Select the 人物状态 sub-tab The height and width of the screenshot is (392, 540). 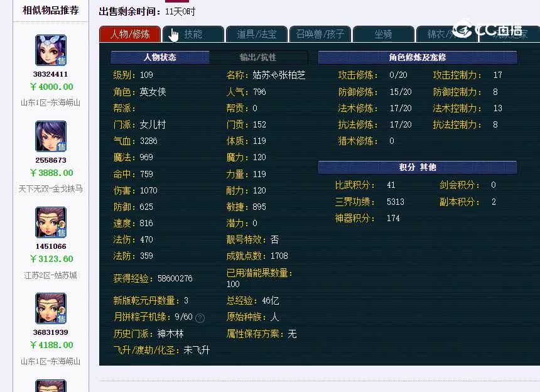(159, 57)
